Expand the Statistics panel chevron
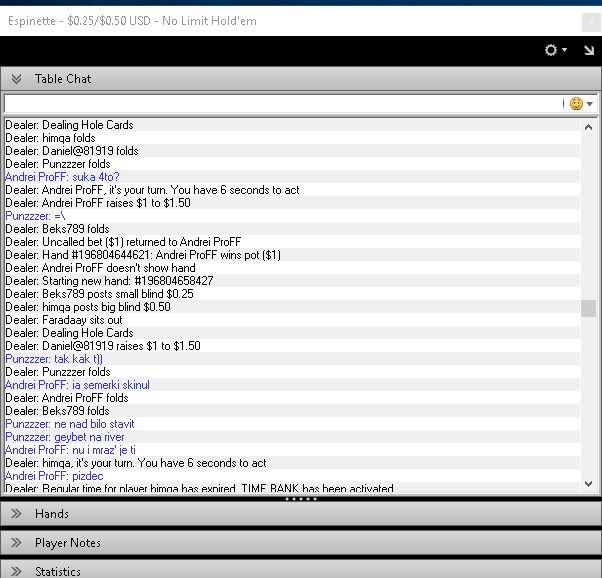The image size is (602, 578). (16, 571)
